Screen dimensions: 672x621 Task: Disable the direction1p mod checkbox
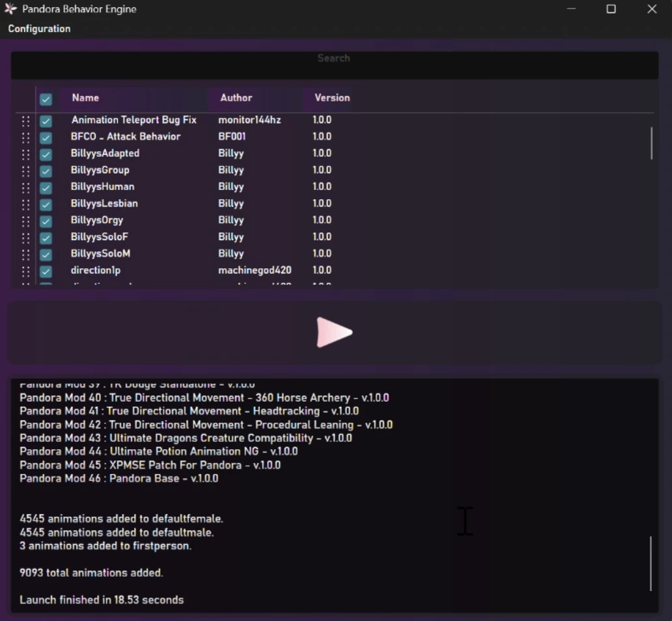click(46, 271)
